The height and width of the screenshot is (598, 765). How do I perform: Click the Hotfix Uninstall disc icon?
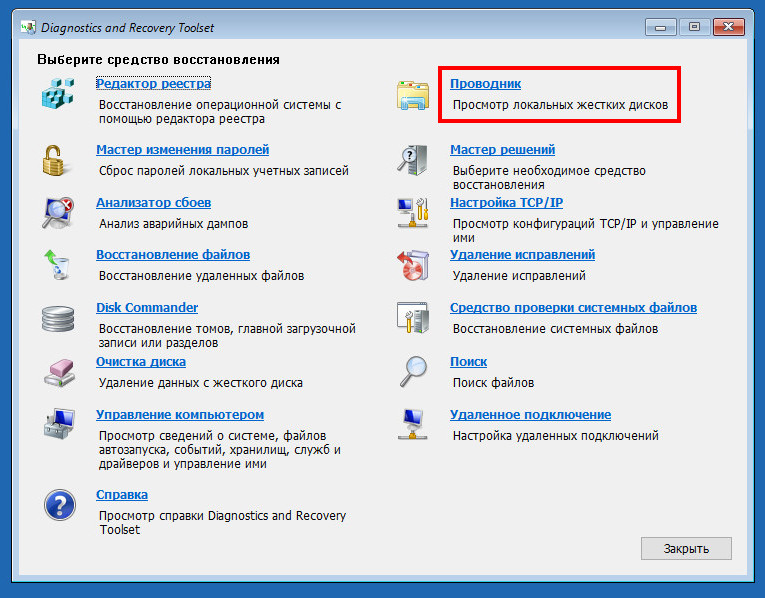[x=413, y=265]
